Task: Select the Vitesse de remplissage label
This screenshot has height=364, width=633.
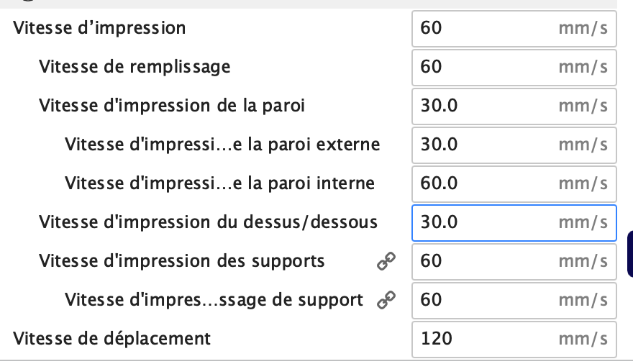Action: (135, 67)
